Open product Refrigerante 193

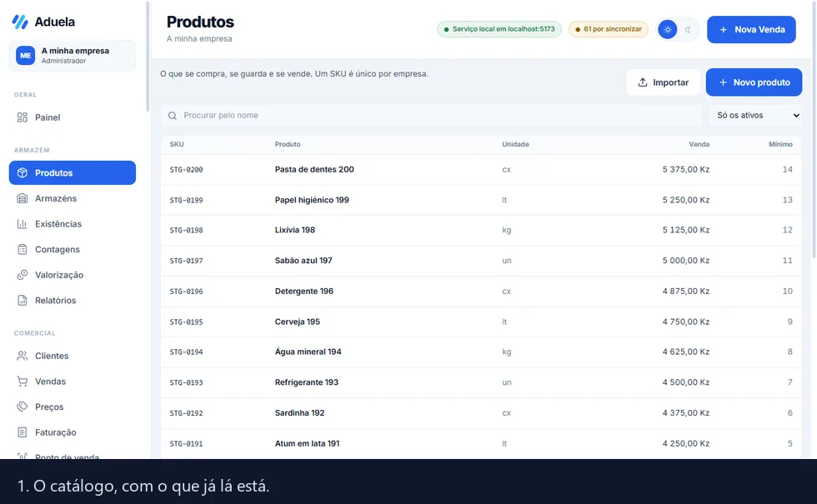pyautogui.click(x=307, y=382)
